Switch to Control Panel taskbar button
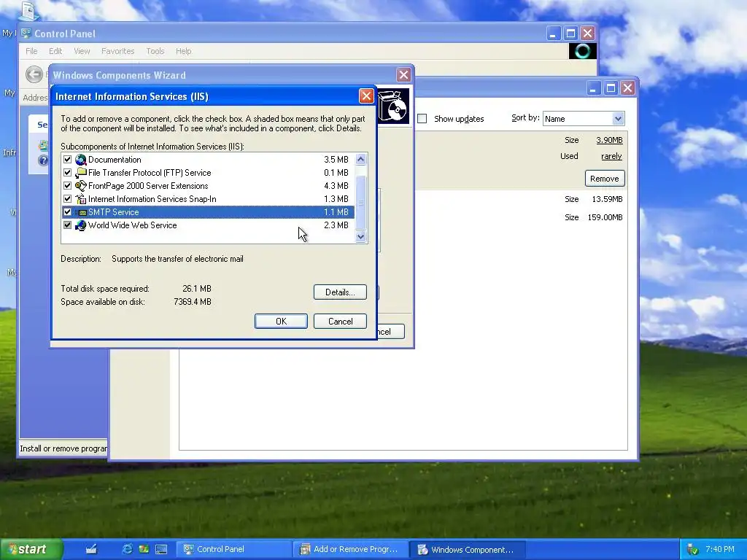This screenshot has height=560, width=747. click(x=233, y=549)
